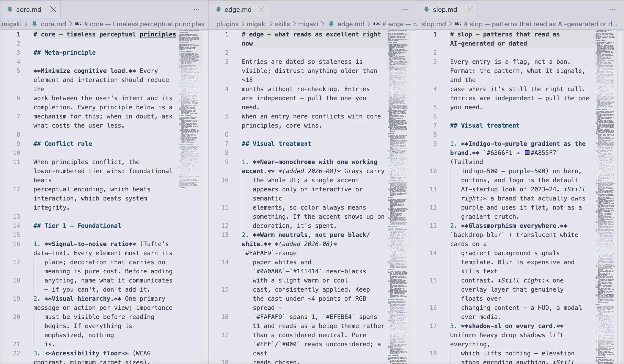
Task: Open '# core — timeless perceptual principles' breadcrumb
Action: [x=144, y=24]
